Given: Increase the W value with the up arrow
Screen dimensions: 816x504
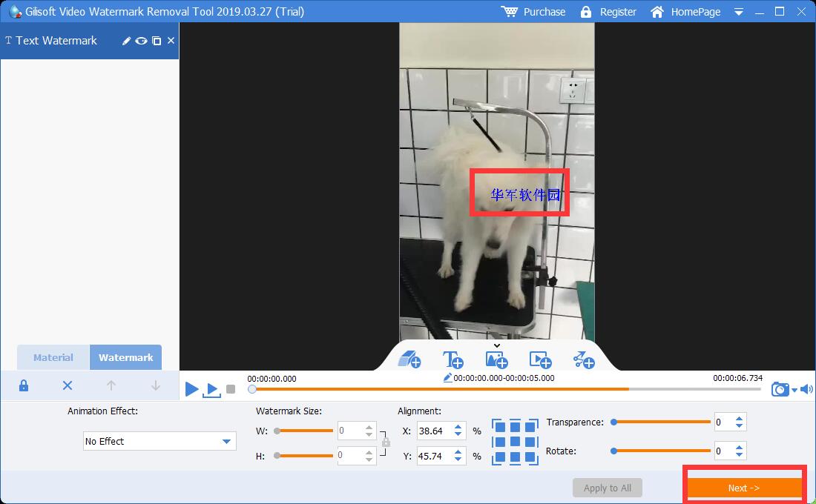Looking at the screenshot, I should (x=369, y=427).
